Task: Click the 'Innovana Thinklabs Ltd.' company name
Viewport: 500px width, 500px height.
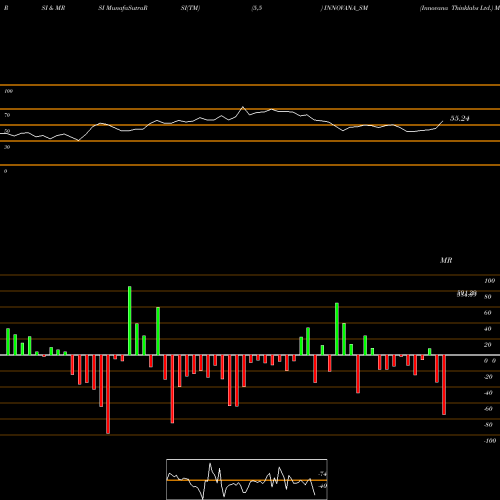Action: tap(456, 8)
